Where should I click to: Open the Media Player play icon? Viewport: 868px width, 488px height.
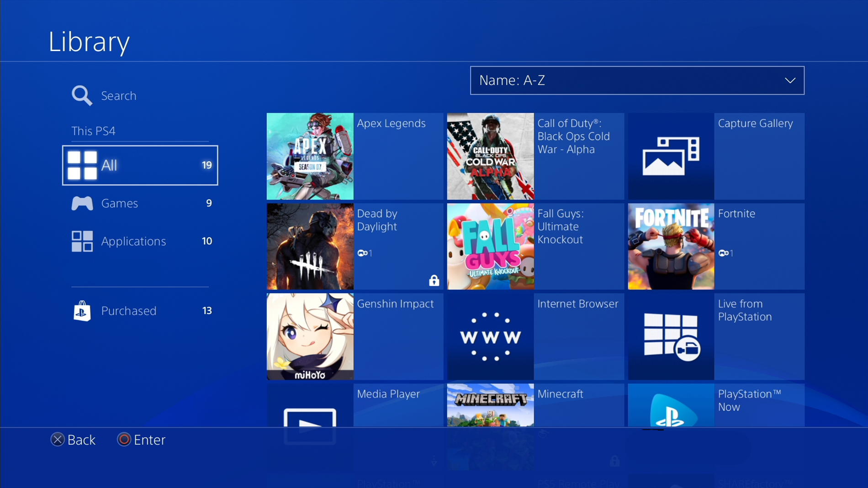[x=310, y=405]
